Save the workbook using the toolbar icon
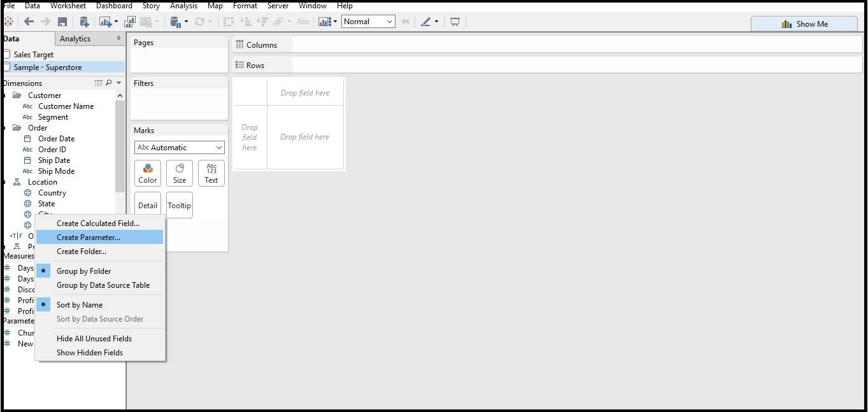This screenshot has width=868, height=412. (62, 21)
